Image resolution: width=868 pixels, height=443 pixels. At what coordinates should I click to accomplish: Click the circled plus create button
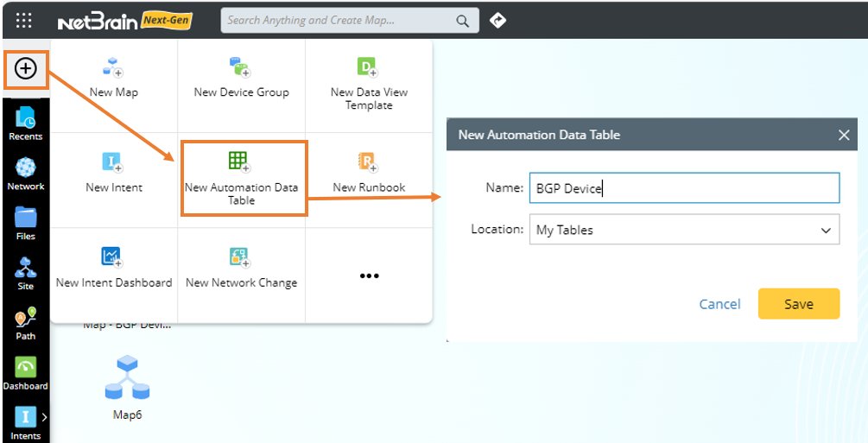(26, 69)
